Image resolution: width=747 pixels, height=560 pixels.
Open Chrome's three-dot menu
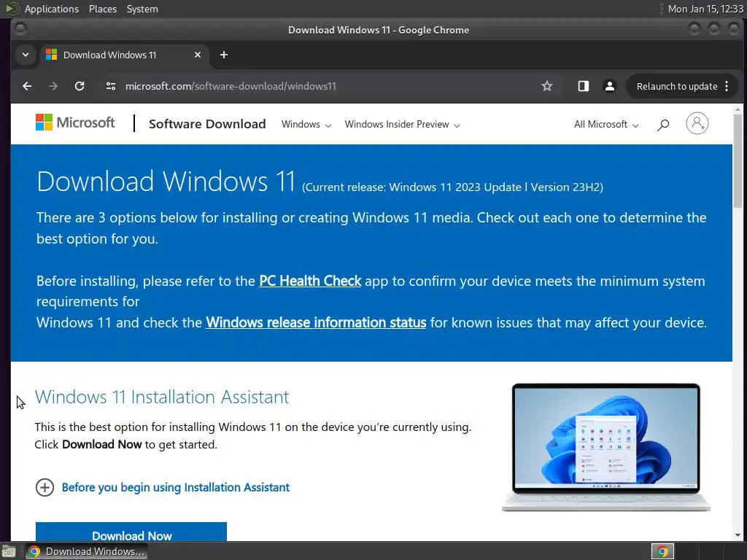[727, 86]
